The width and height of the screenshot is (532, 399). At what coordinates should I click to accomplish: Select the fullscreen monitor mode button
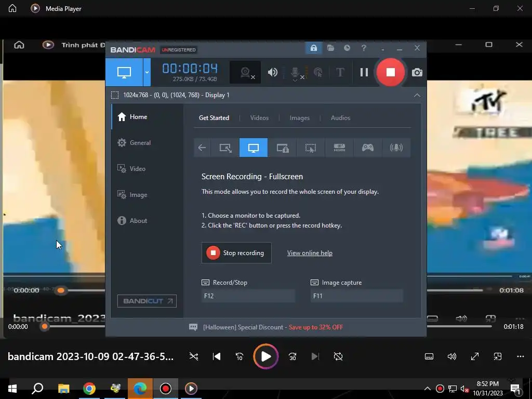pyautogui.click(x=124, y=72)
